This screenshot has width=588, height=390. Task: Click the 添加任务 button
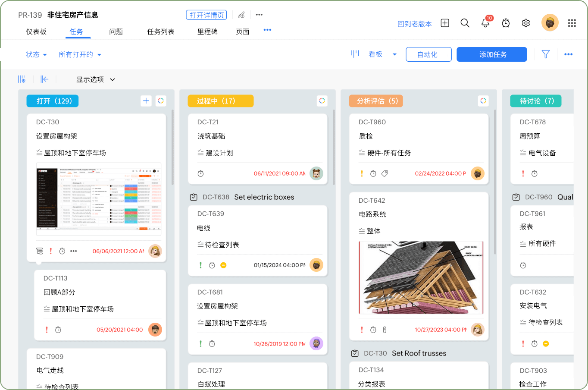click(x=491, y=54)
